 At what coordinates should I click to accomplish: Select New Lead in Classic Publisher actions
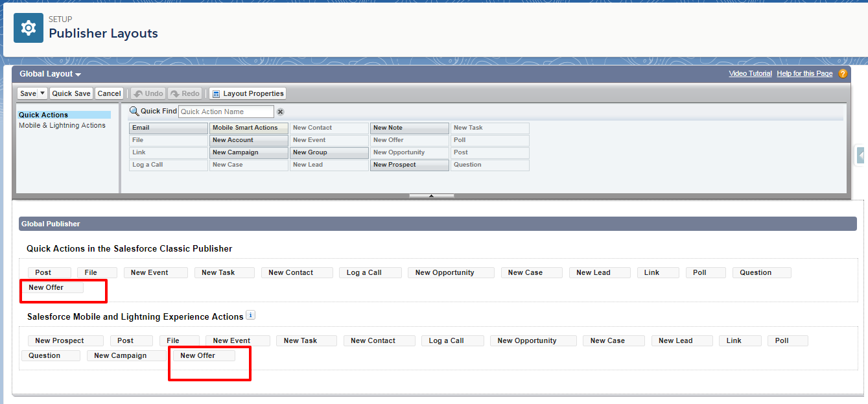tap(600, 272)
